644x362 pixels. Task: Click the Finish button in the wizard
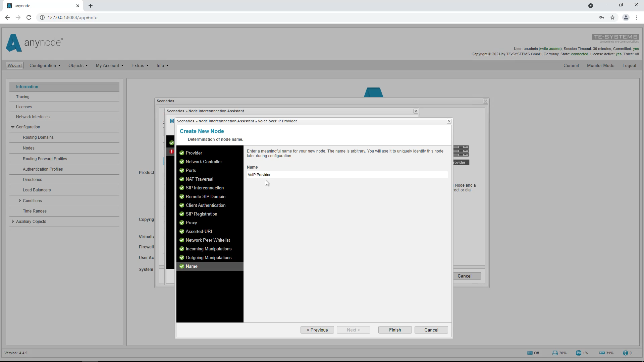point(395,330)
